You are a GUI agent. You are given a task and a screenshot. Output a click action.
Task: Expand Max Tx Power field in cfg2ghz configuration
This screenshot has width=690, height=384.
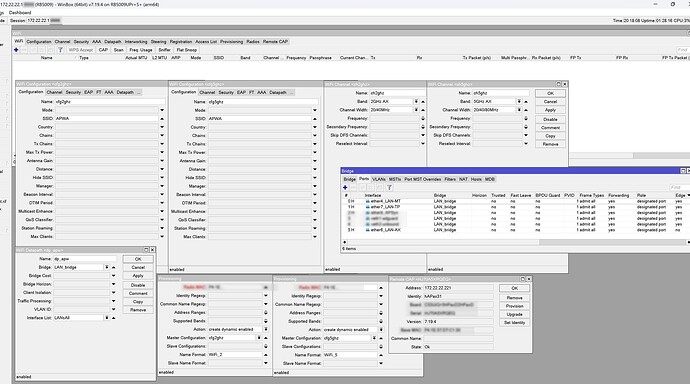click(x=162, y=152)
